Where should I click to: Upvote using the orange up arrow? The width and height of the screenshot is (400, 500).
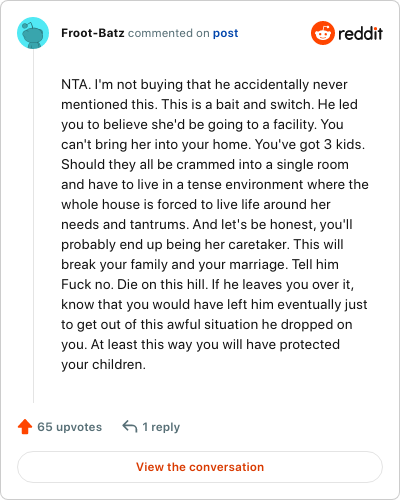25,427
